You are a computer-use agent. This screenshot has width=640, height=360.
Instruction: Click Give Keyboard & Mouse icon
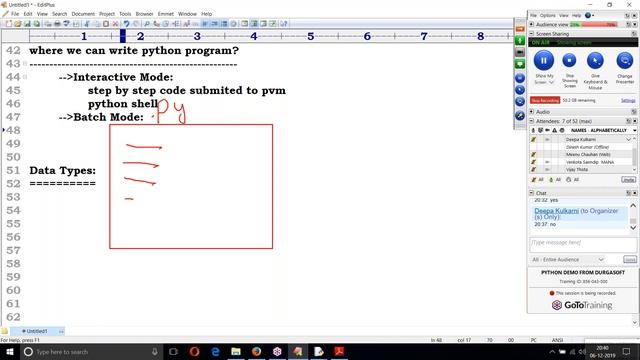[595, 61]
